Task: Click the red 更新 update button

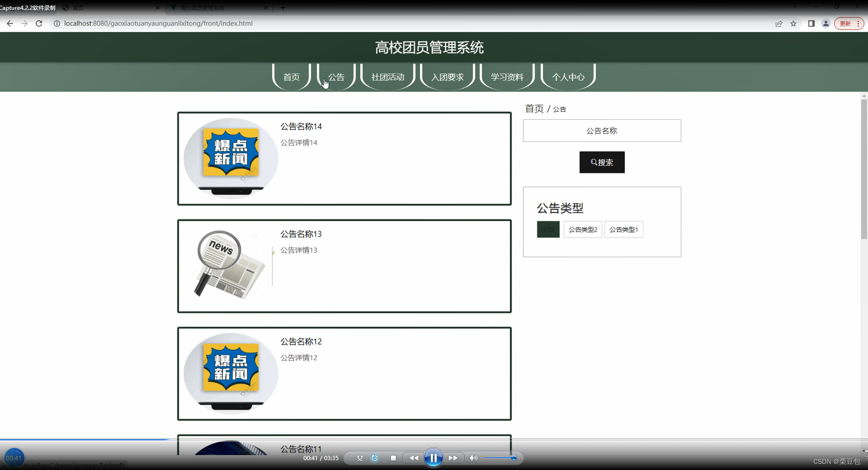Action: pos(849,23)
